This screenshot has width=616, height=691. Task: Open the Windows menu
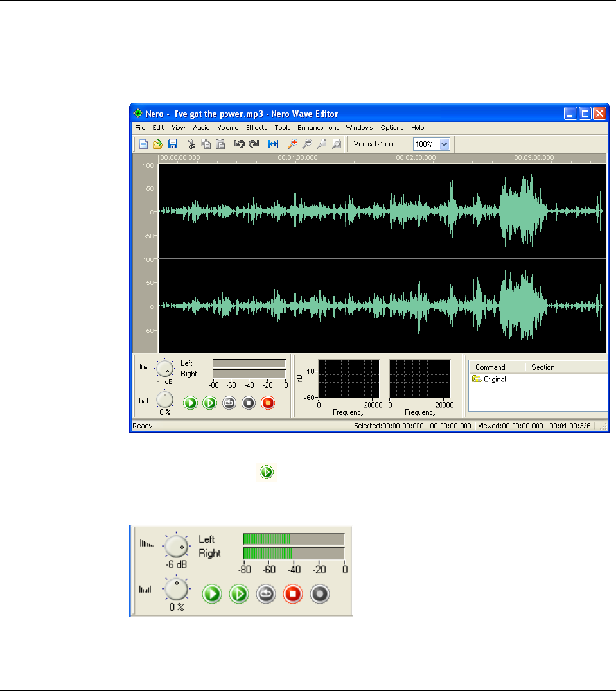pyautogui.click(x=359, y=127)
